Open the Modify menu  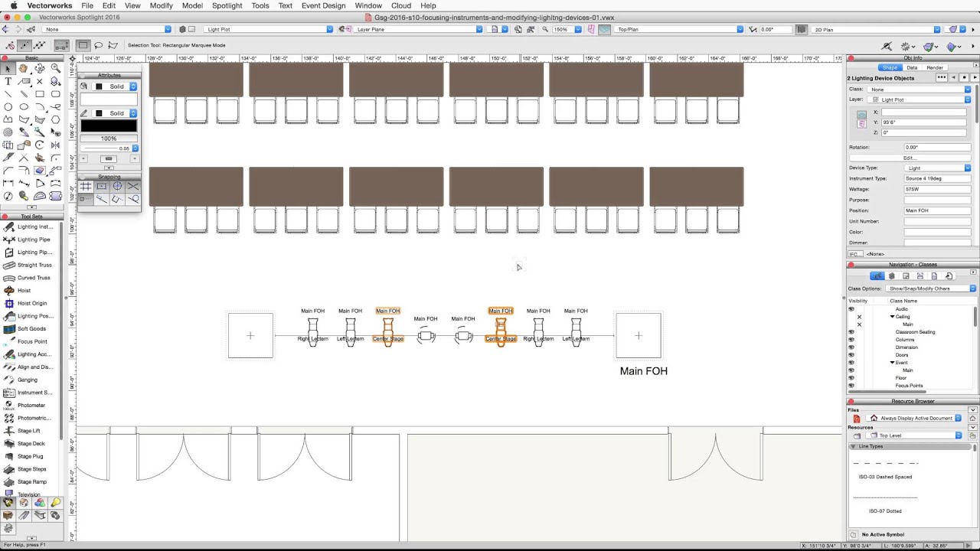coord(161,5)
